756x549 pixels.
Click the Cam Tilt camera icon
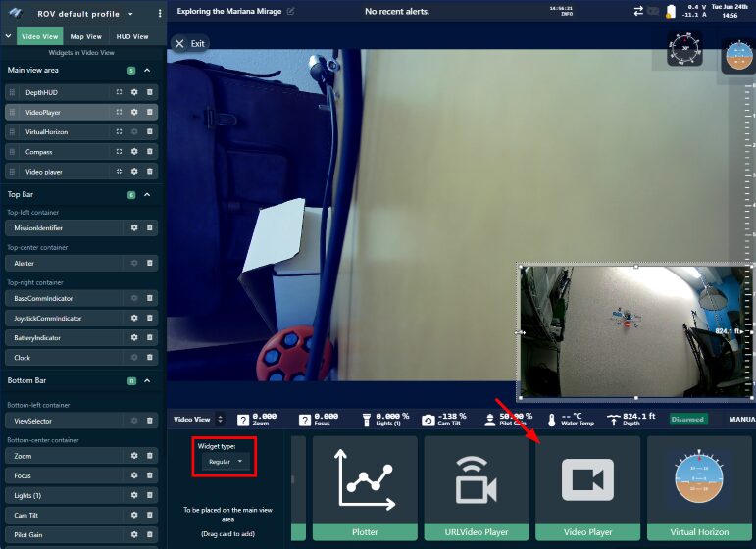(x=428, y=420)
